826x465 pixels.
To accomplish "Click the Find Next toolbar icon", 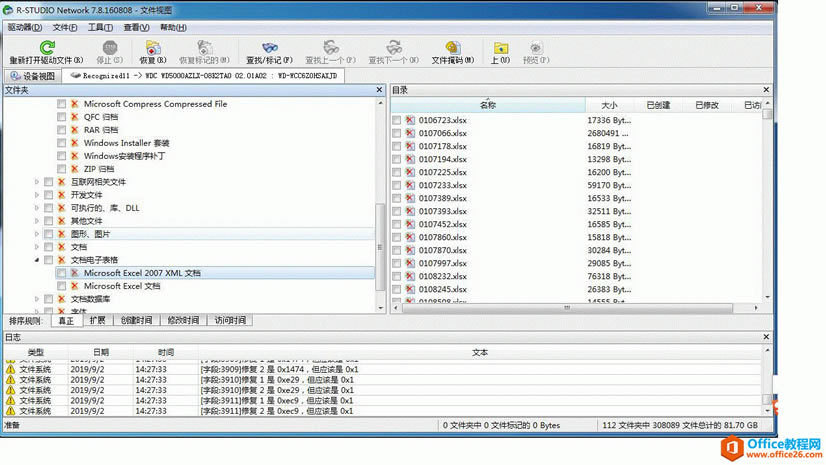I will [x=394, y=48].
